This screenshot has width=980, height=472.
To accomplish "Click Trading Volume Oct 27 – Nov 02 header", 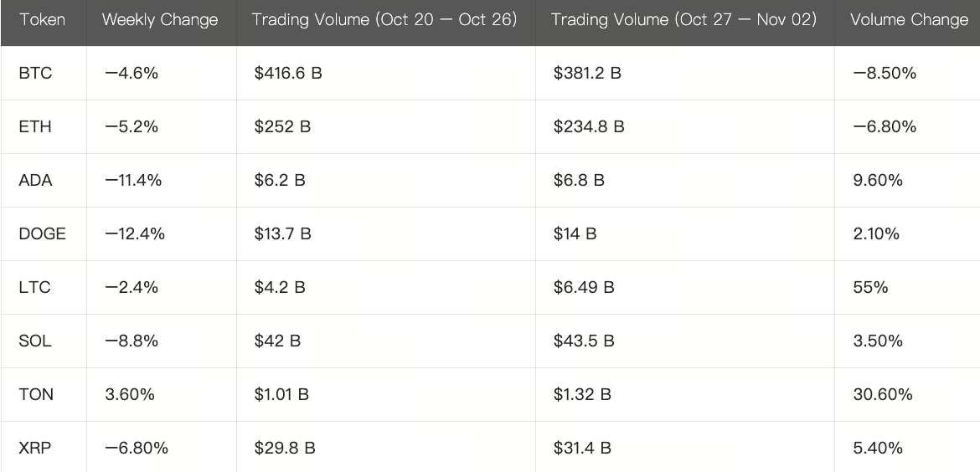I will point(683,20).
